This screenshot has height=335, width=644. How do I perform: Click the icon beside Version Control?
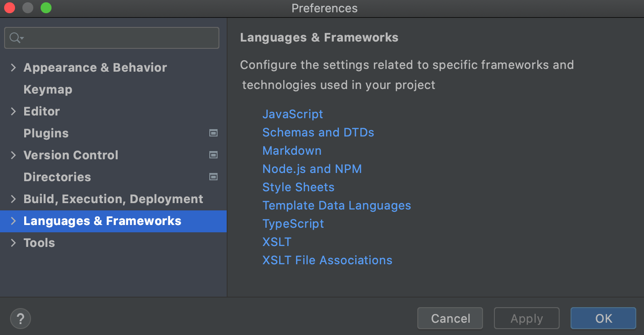pos(213,155)
